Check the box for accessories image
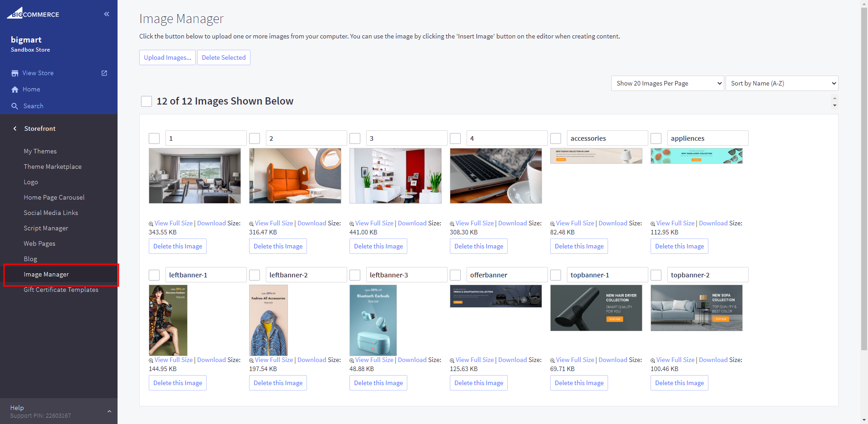 (556, 138)
